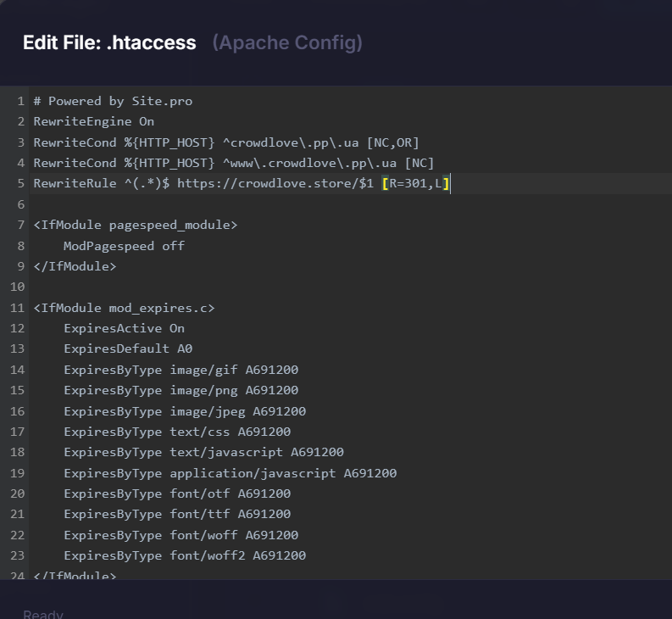The height and width of the screenshot is (619, 672).
Task: Click the "<IfModule pagespeed_module>" opening tag
Action: 136,225
